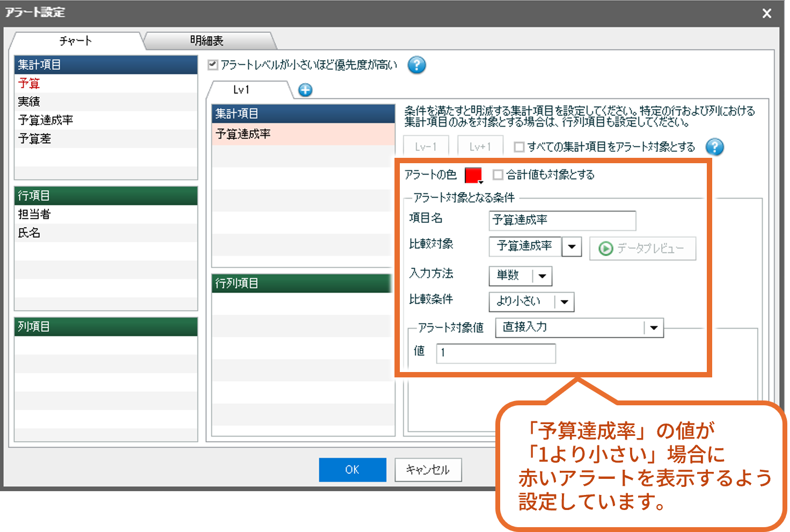Image resolution: width=790 pixels, height=532 pixels.
Task: Open the 比較対象 dropdown
Action: [x=572, y=247]
